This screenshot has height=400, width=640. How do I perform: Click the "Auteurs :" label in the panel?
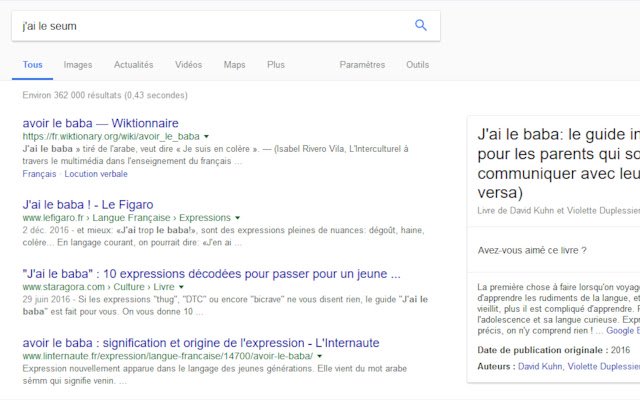496,366
